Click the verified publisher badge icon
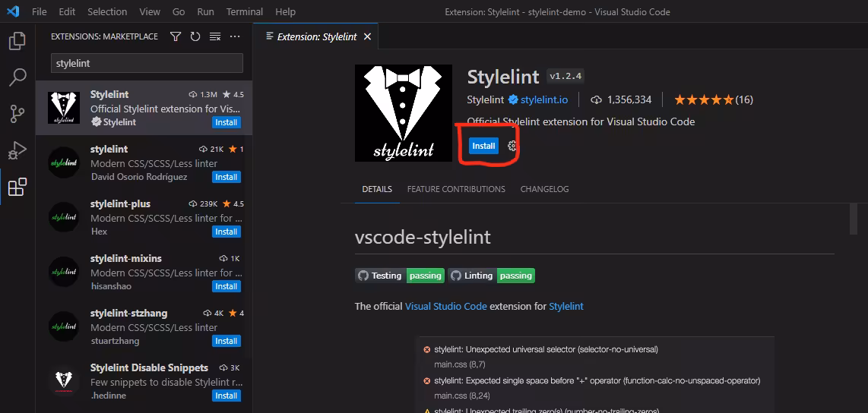The height and width of the screenshot is (413, 868). 513,100
